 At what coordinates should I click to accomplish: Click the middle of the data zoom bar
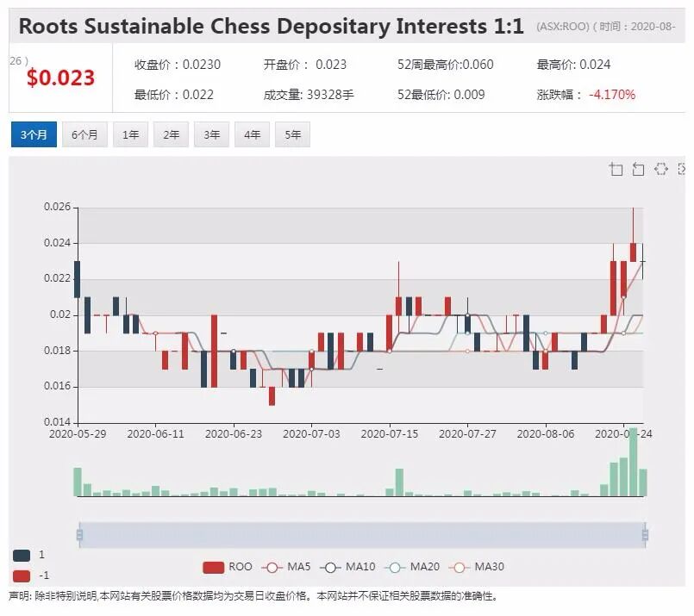tap(362, 535)
